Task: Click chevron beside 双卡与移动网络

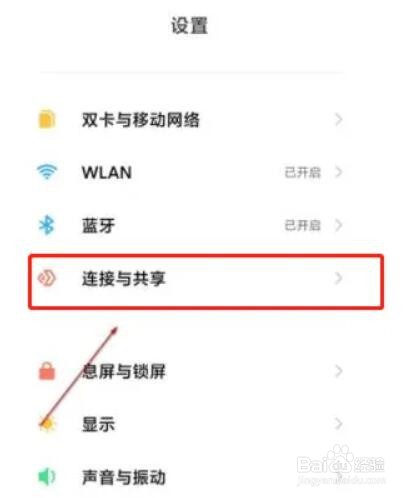Action: (338, 119)
